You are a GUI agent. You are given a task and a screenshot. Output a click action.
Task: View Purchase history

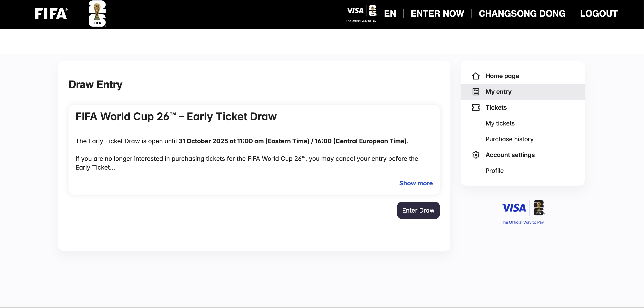point(509,139)
